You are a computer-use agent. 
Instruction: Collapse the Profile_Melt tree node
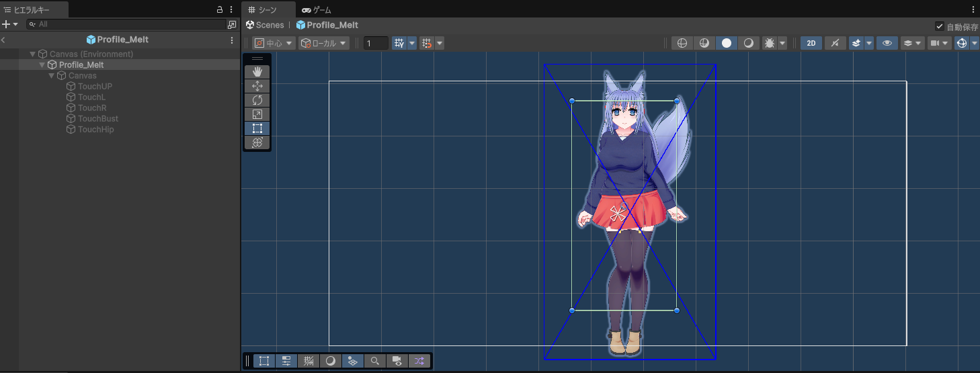click(x=42, y=65)
